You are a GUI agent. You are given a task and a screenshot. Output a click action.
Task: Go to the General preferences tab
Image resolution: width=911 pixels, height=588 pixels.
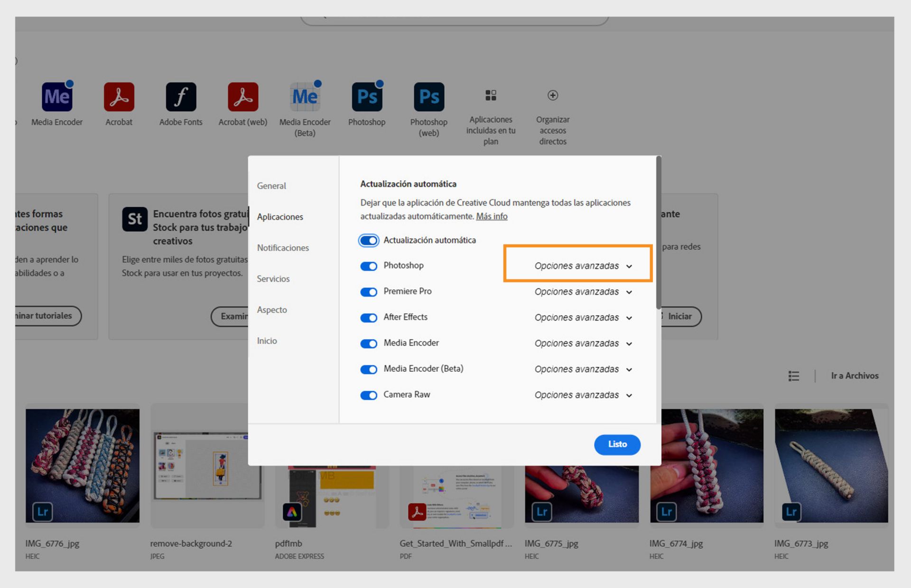(271, 186)
